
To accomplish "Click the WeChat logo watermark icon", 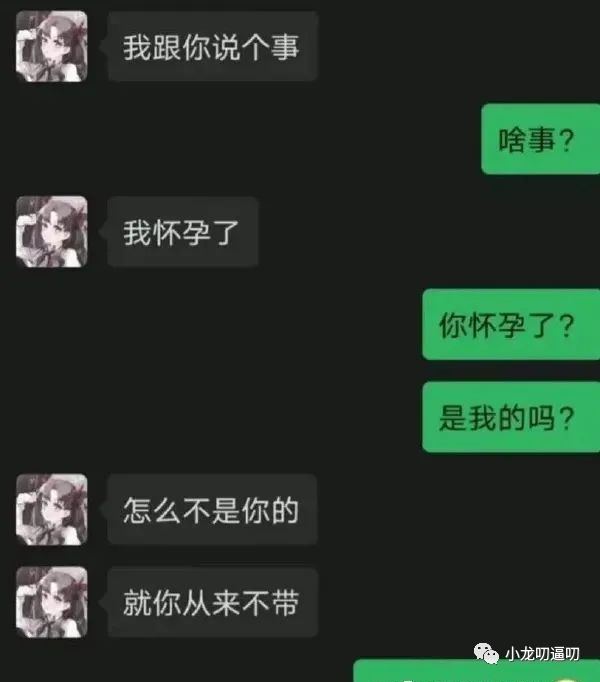I will tap(486, 653).
